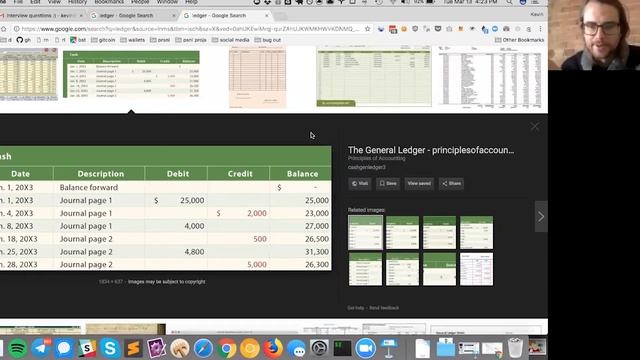The image size is (640, 360).
Task: Expand the 'prsnl' bookmarks folder
Action: (x=160, y=40)
